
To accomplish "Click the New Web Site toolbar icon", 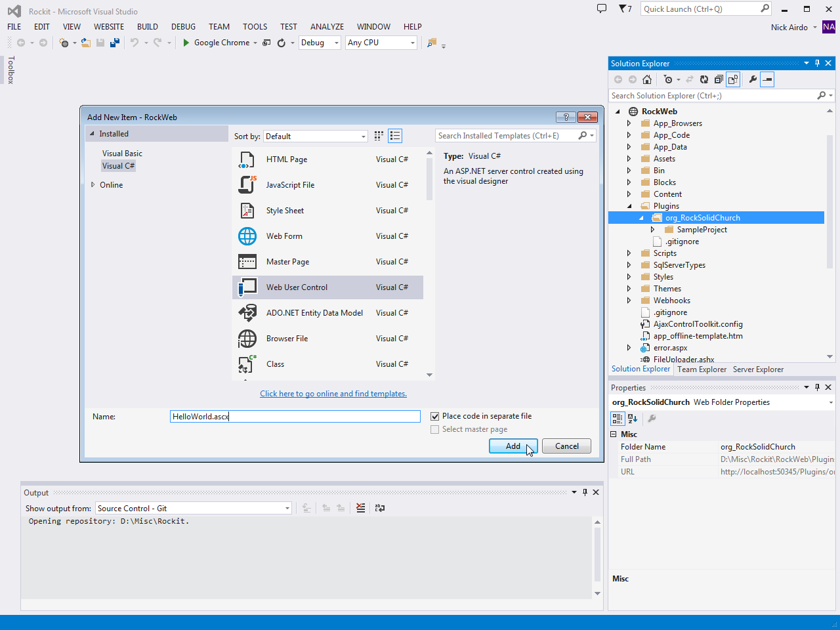I will tap(64, 43).
